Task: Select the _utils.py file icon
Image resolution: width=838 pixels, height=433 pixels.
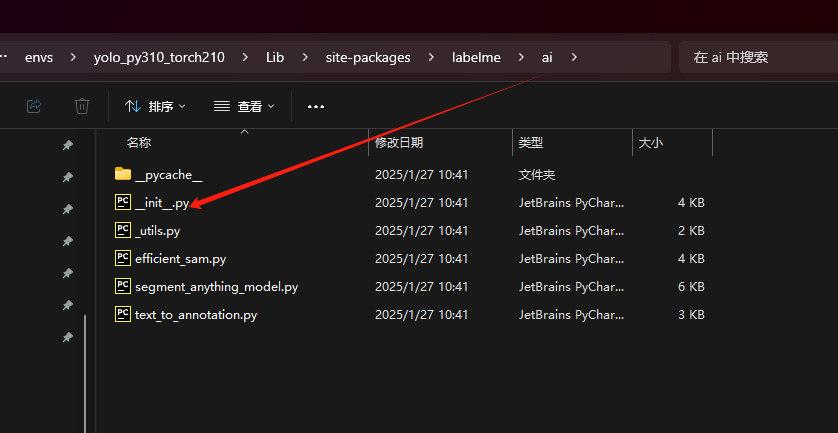Action: coord(123,230)
